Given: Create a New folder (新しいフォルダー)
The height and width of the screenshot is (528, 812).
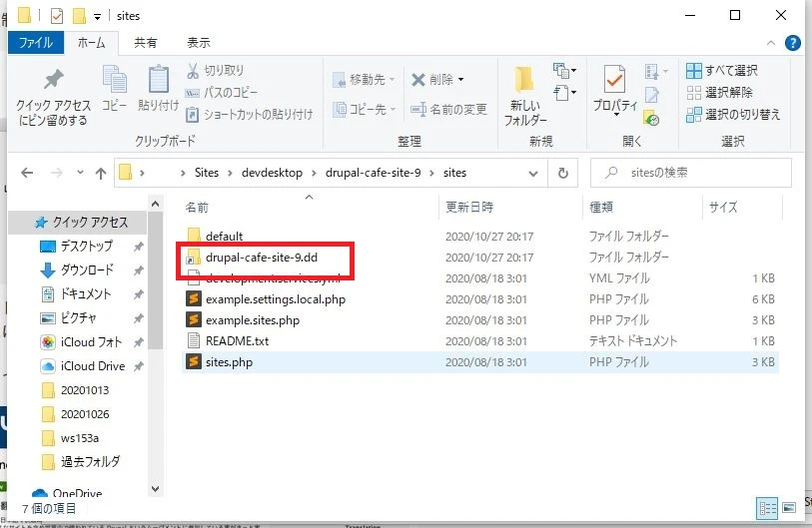Looking at the screenshot, I should 525,96.
